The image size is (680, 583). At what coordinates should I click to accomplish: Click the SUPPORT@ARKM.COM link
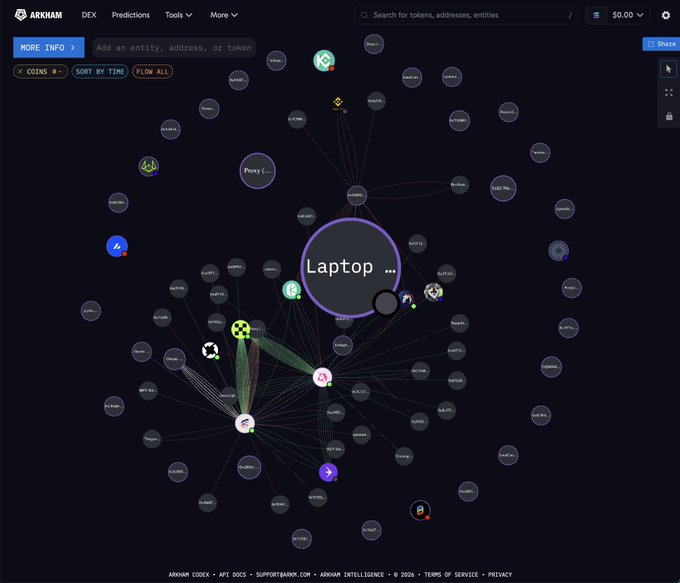(x=283, y=574)
